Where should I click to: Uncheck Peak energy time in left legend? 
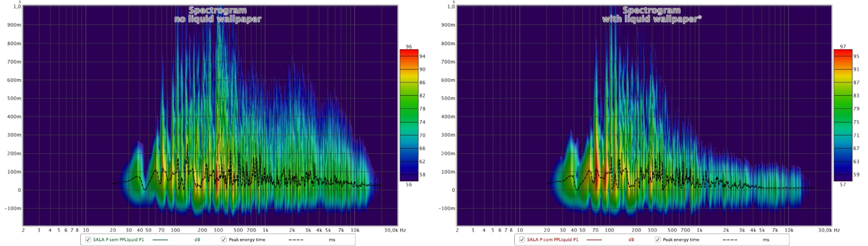[x=224, y=239]
